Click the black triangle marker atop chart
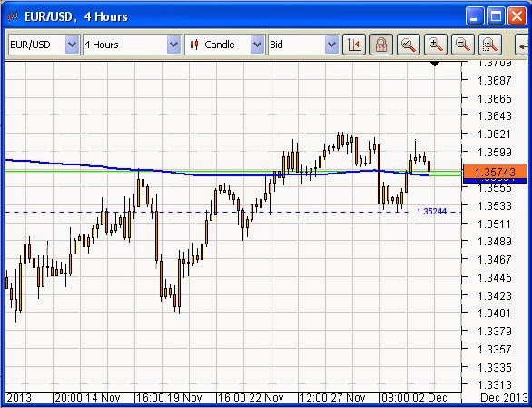The height and width of the screenshot is (408, 532). coord(435,64)
